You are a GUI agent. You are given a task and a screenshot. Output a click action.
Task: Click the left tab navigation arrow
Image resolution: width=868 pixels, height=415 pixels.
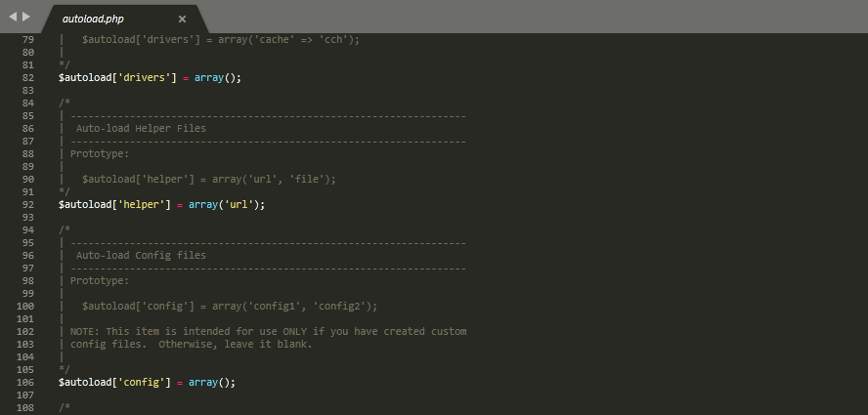point(13,18)
